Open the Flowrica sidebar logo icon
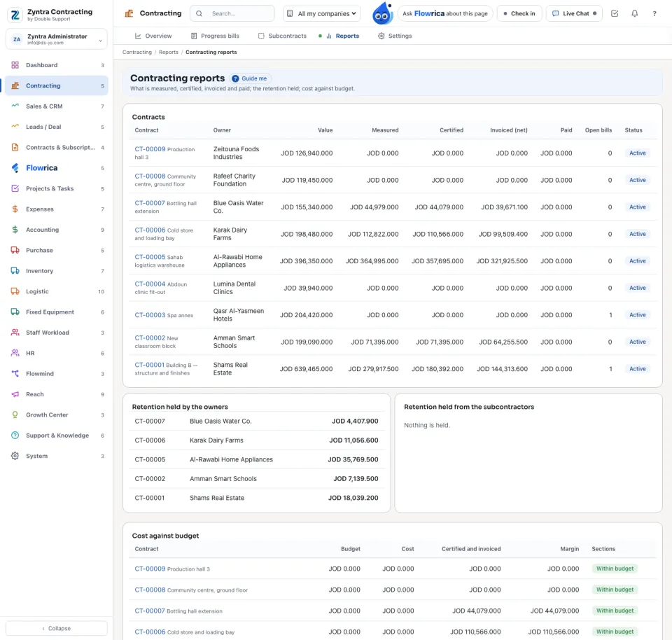The width and height of the screenshot is (672, 640). 15,167
